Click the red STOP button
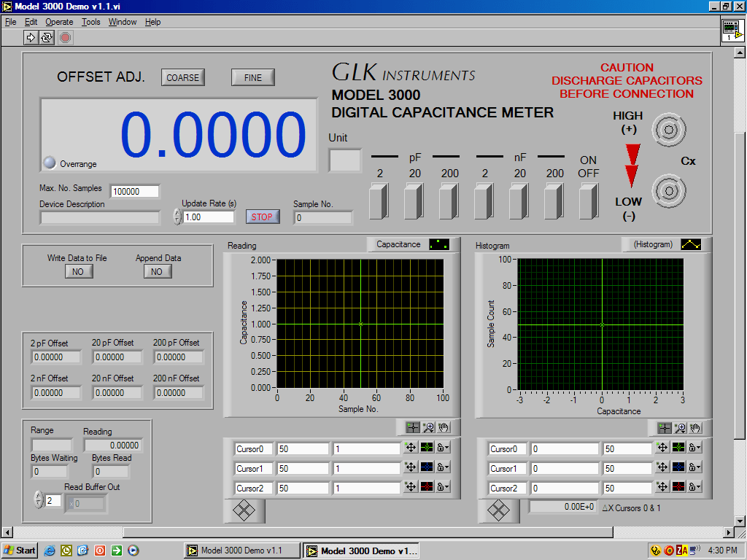The width and height of the screenshot is (747, 560). (262, 217)
